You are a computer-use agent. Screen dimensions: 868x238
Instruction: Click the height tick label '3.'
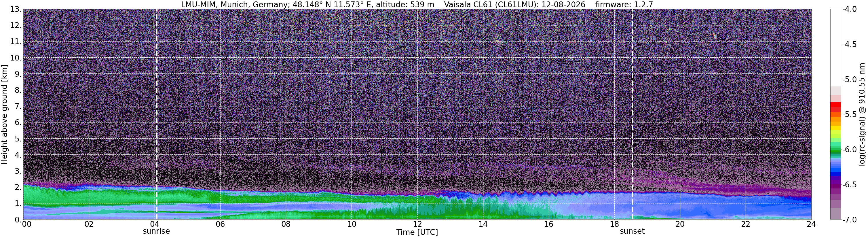click(18, 171)
